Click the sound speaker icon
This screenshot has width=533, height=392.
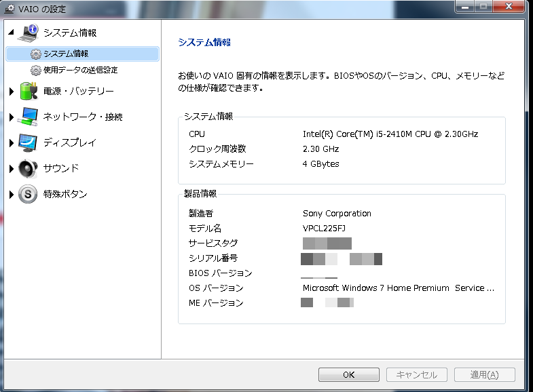coord(28,168)
